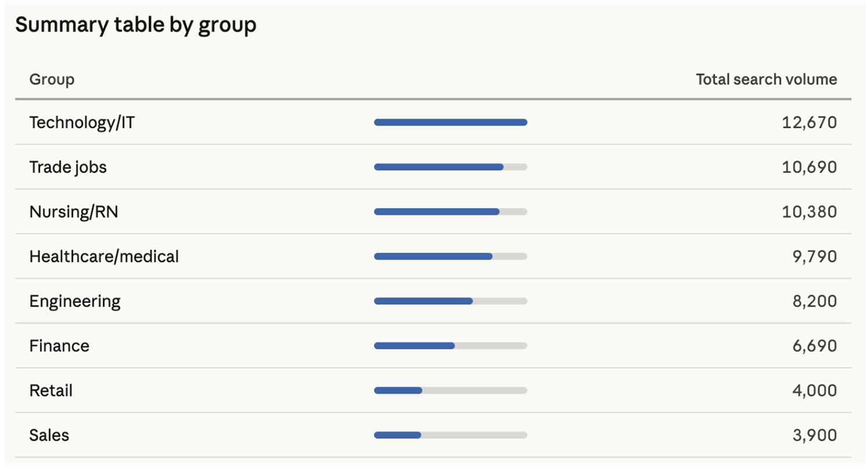This screenshot has height=476, width=868.
Task: Select the Nursing/RN row label
Action: (73, 212)
